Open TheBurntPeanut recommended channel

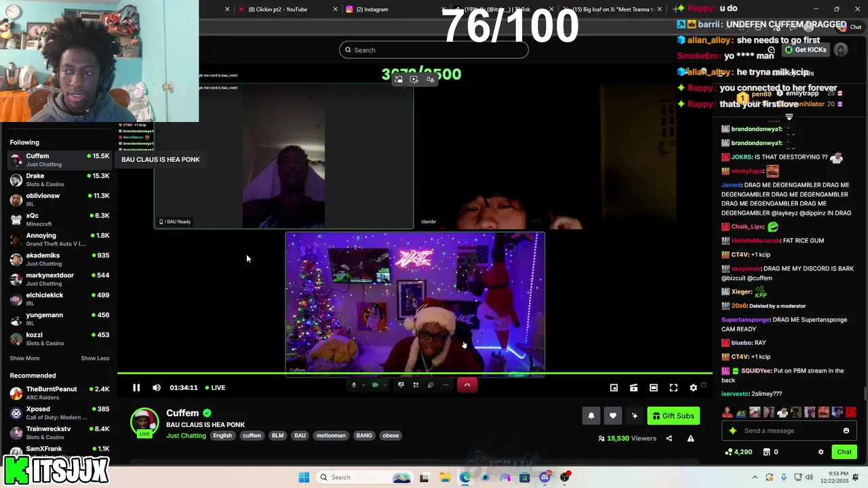[x=60, y=393]
